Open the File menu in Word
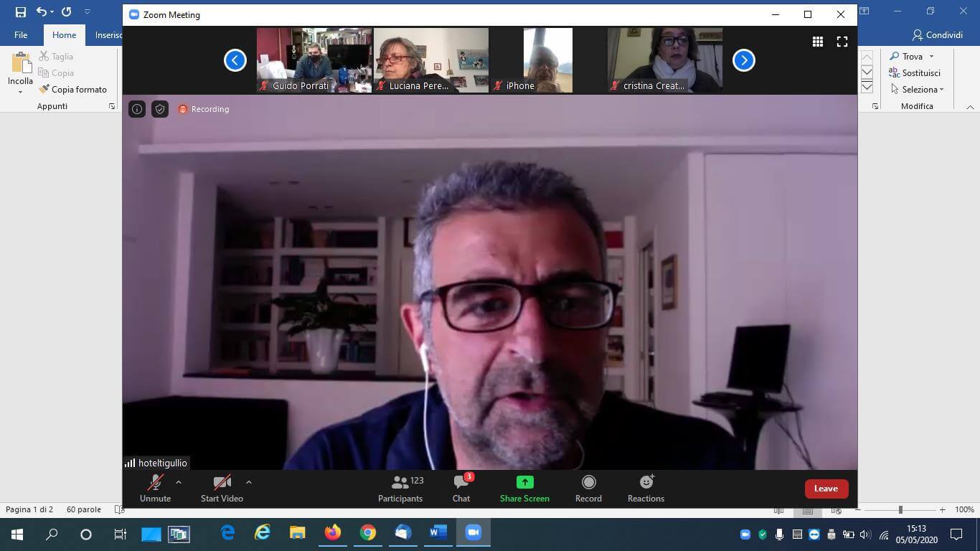 21,35
